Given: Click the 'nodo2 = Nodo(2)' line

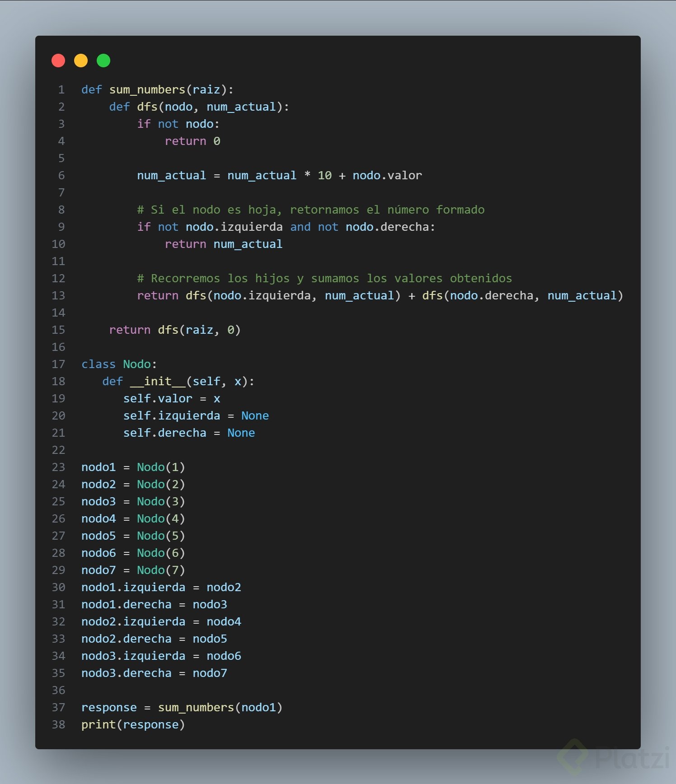Looking at the screenshot, I should click(133, 484).
